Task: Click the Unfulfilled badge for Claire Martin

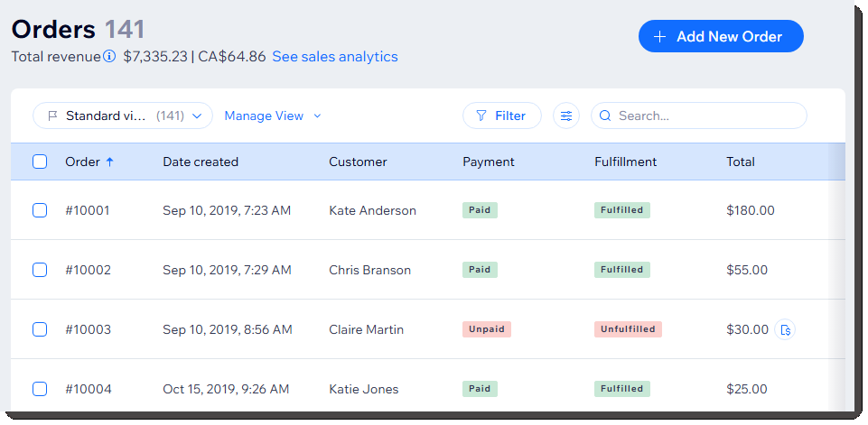Action: coord(628,329)
